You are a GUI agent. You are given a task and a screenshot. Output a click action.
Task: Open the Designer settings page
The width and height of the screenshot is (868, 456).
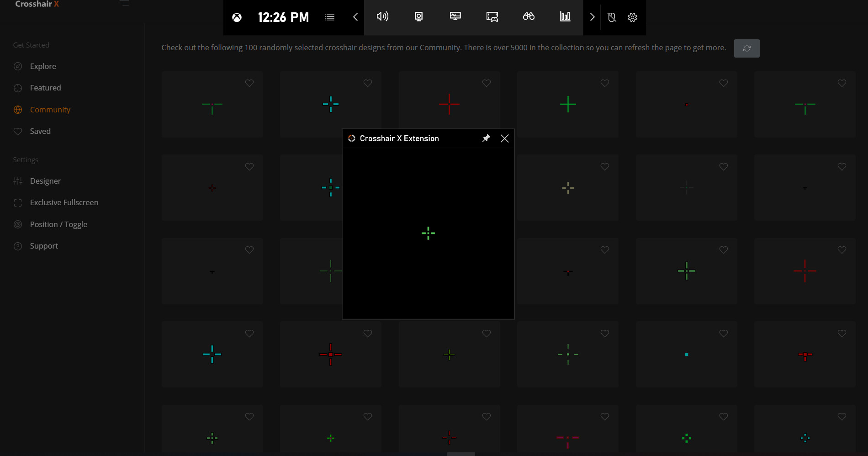[x=45, y=180]
